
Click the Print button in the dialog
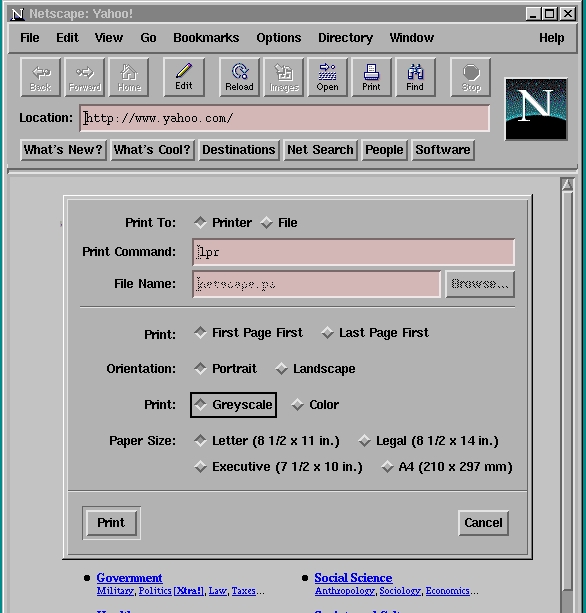click(111, 523)
